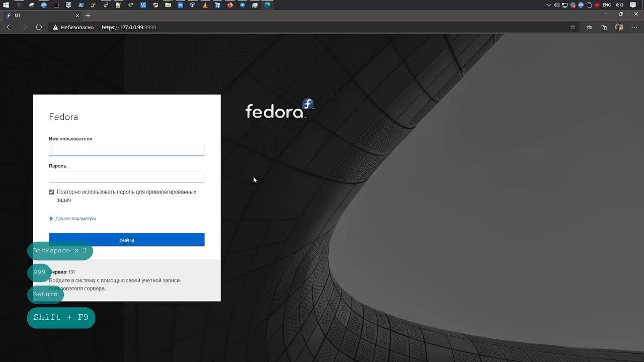Close the f31 tab

[x=77, y=15]
